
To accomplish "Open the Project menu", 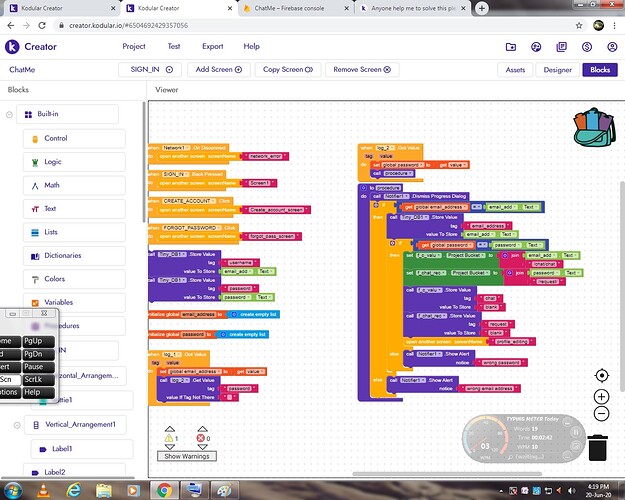I will (x=134, y=46).
